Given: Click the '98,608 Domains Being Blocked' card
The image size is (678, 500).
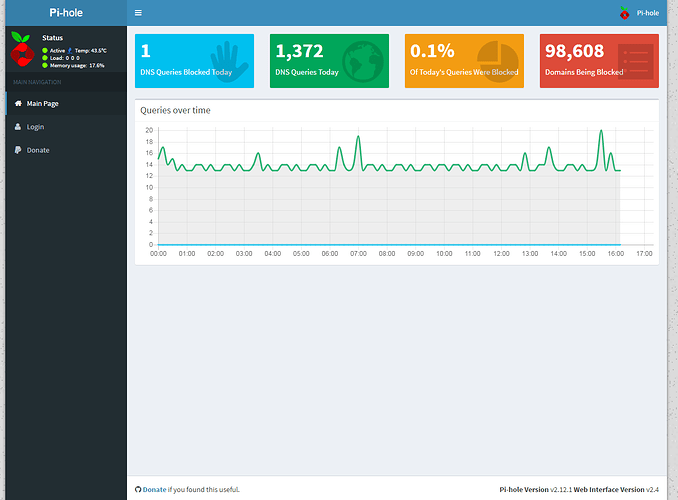Looking at the screenshot, I should coord(599,61).
